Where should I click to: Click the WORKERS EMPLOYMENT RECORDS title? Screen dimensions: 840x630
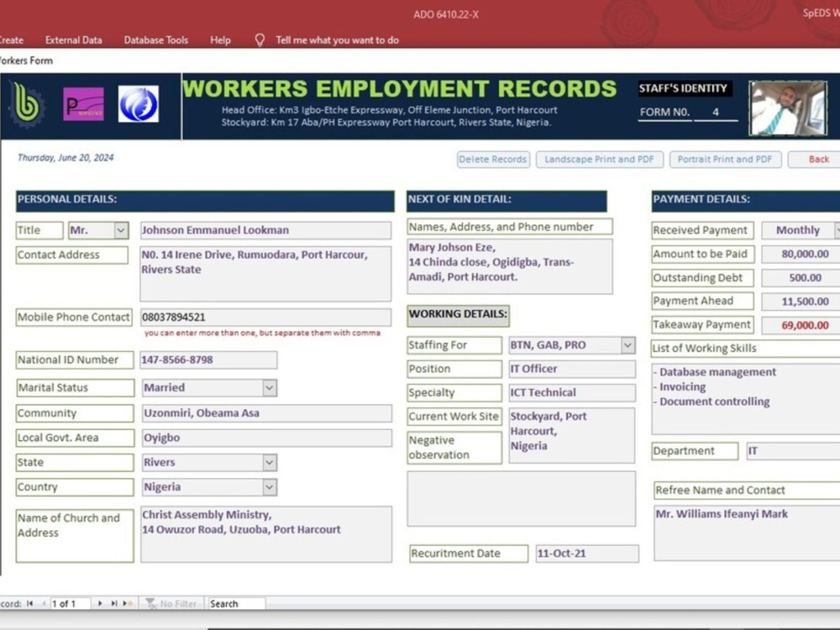coord(400,89)
